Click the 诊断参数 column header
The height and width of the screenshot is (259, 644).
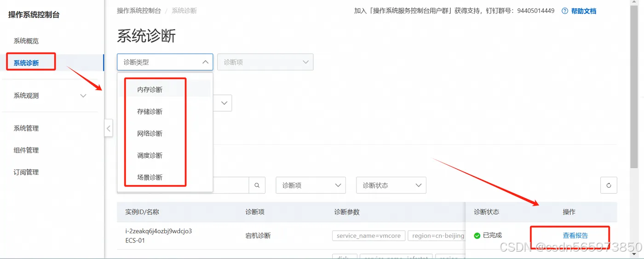(x=347, y=212)
